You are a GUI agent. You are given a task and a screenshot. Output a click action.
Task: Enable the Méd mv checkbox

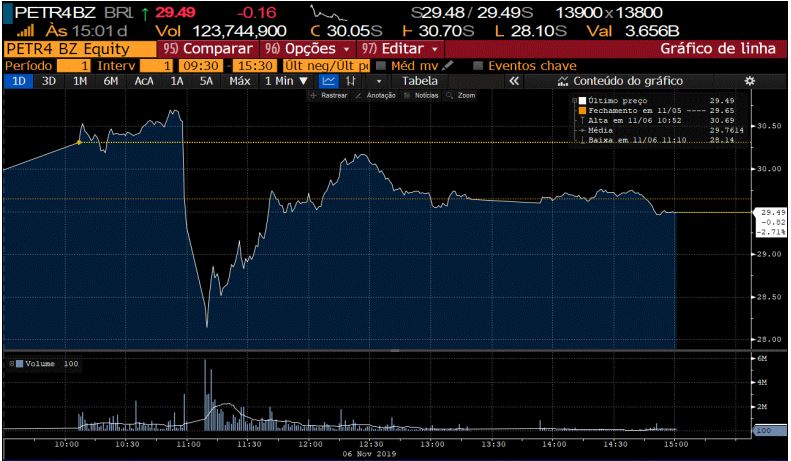tap(381, 65)
